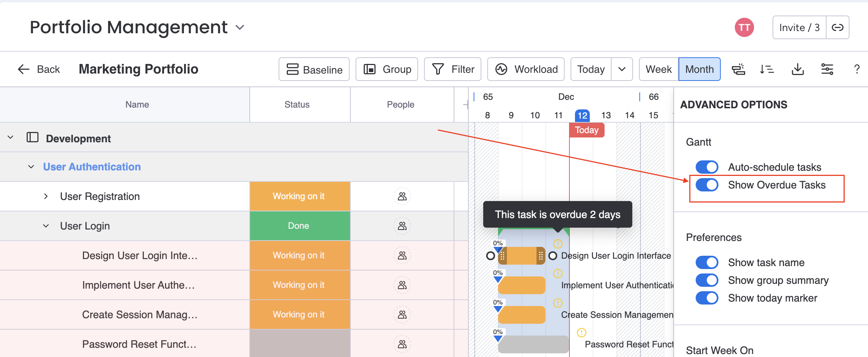Click the export/download icon
The image size is (868, 357).
pos(798,69)
